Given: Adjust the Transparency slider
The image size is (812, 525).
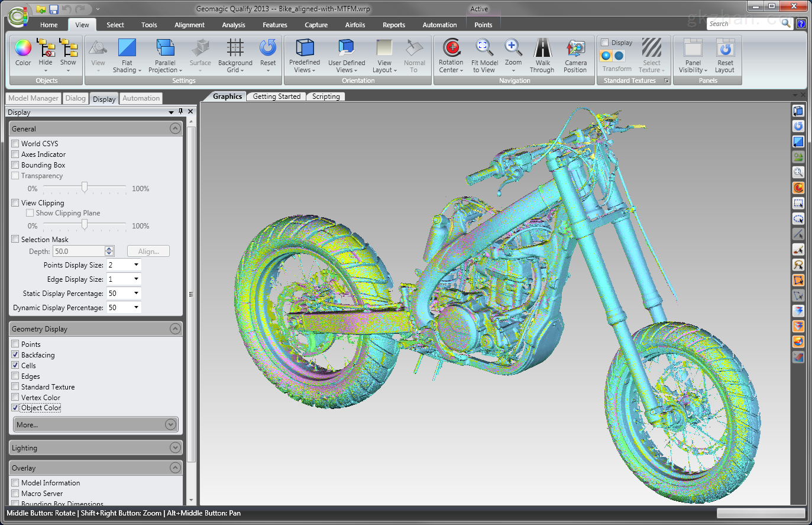Looking at the screenshot, I should coord(84,188).
